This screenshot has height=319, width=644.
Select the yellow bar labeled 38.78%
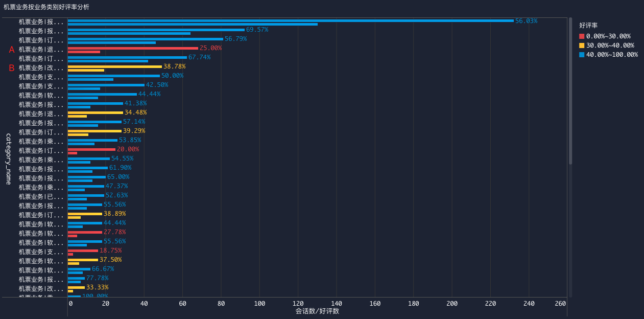pyautogui.click(x=114, y=66)
